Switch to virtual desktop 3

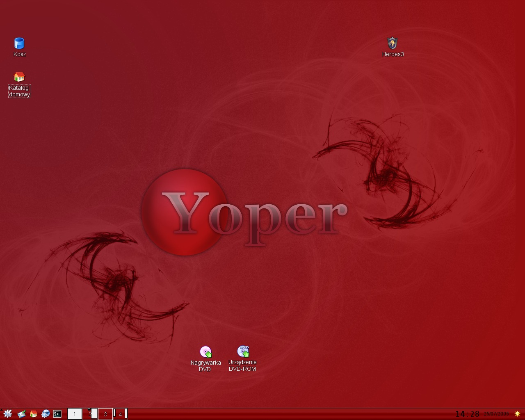tap(105, 414)
